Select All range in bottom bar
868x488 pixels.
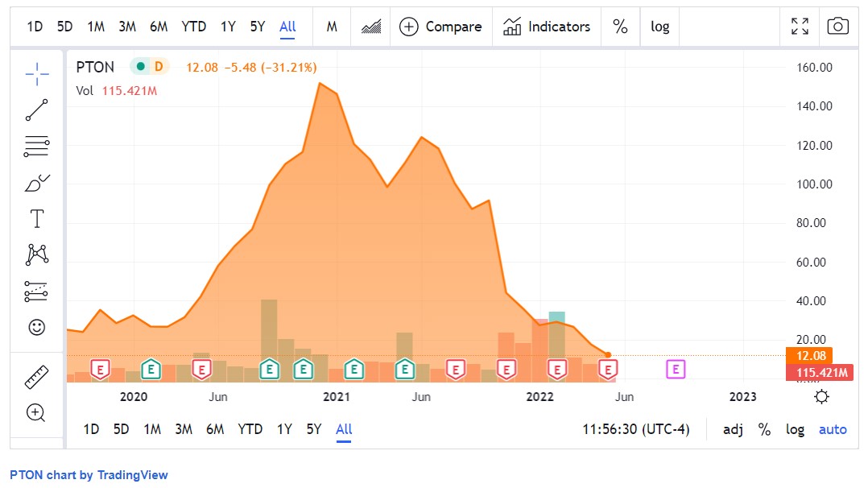344,429
